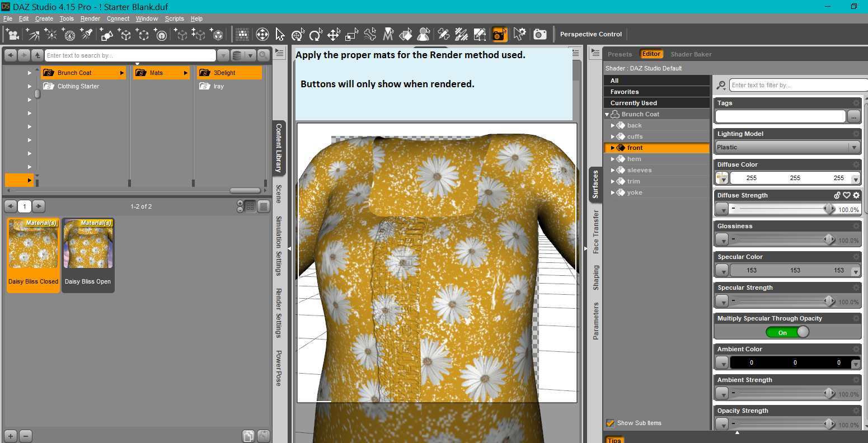
Task: Expand the back surface item
Action: [x=613, y=125]
